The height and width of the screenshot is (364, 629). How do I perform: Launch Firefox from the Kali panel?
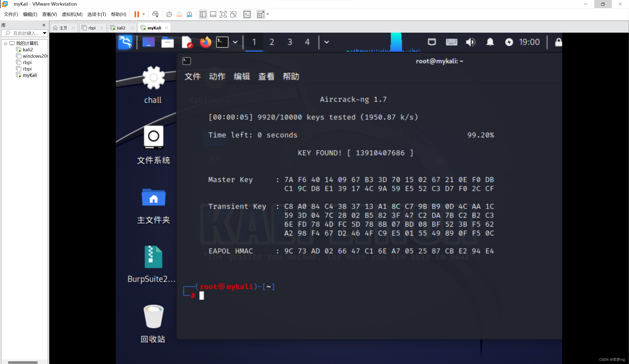(205, 42)
